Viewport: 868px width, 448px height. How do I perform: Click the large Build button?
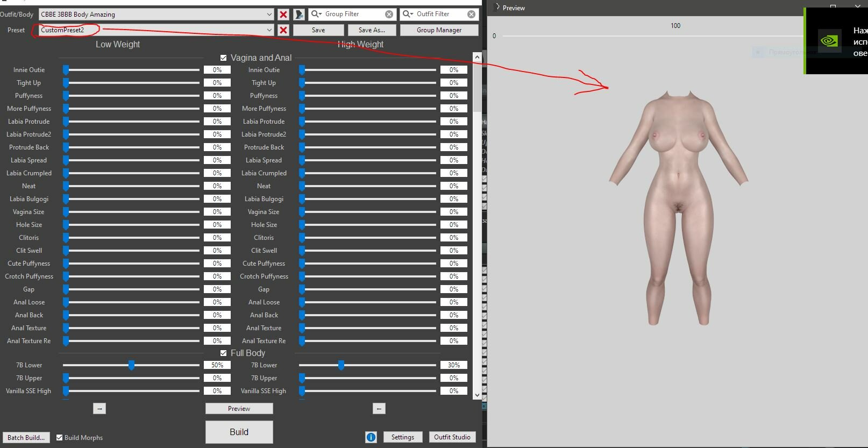tap(239, 432)
